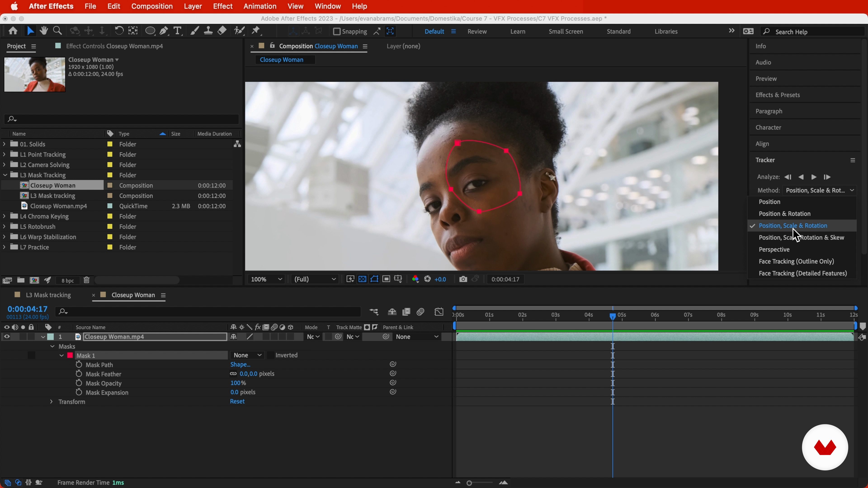The image size is (868, 488).
Task: Click the yellow label of 01. Solids
Action: [x=110, y=144]
